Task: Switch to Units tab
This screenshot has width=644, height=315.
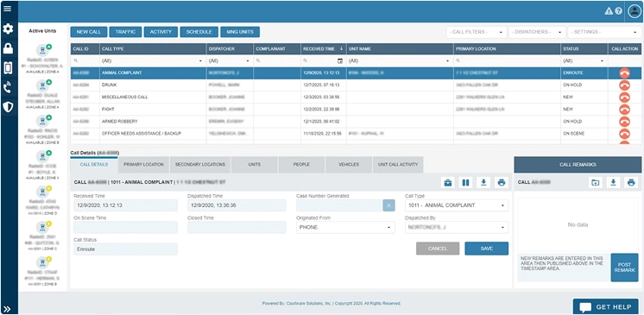Action: click(255, 165)
